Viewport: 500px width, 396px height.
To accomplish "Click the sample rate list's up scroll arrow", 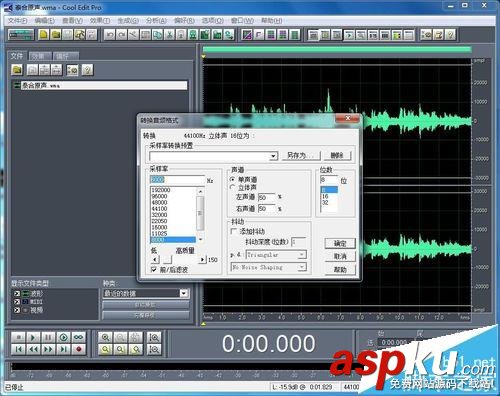I will coord(200,191).
